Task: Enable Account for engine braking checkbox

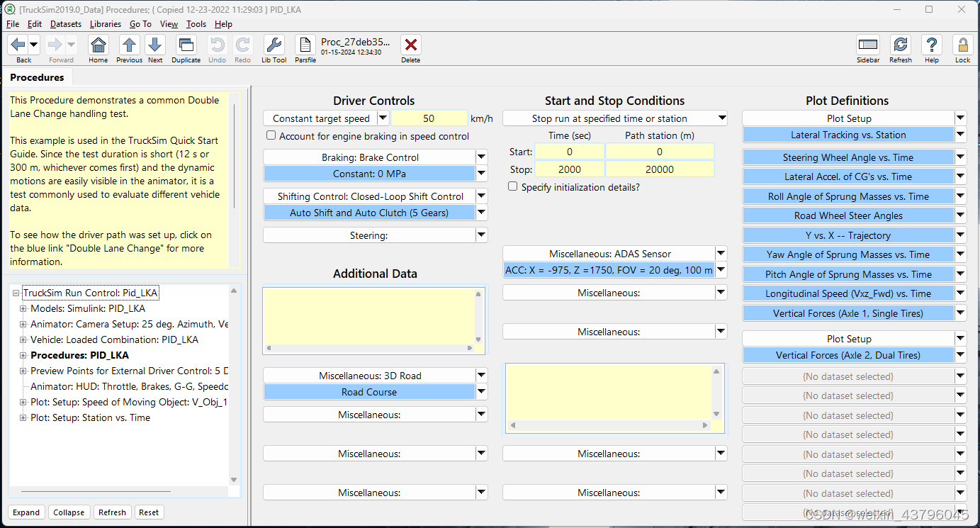Action: (x=271, y=135)
